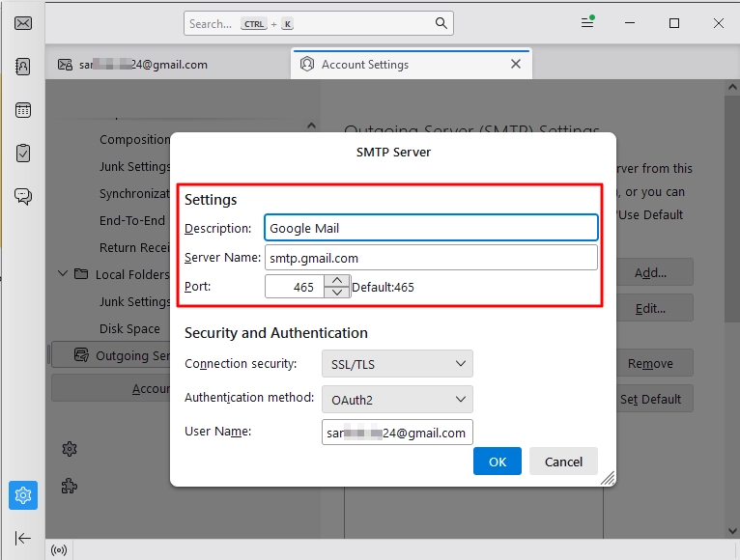Increase port with the up stepper arrow

click(337, 281)
